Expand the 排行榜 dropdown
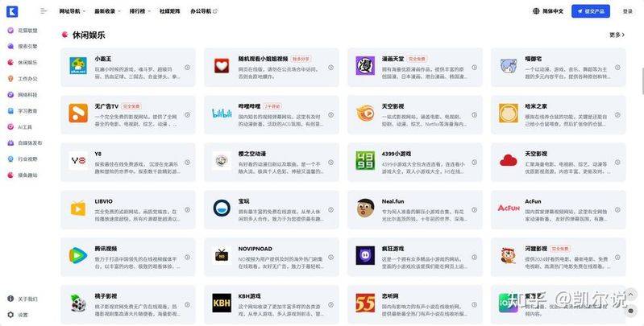 pos(140,11)
